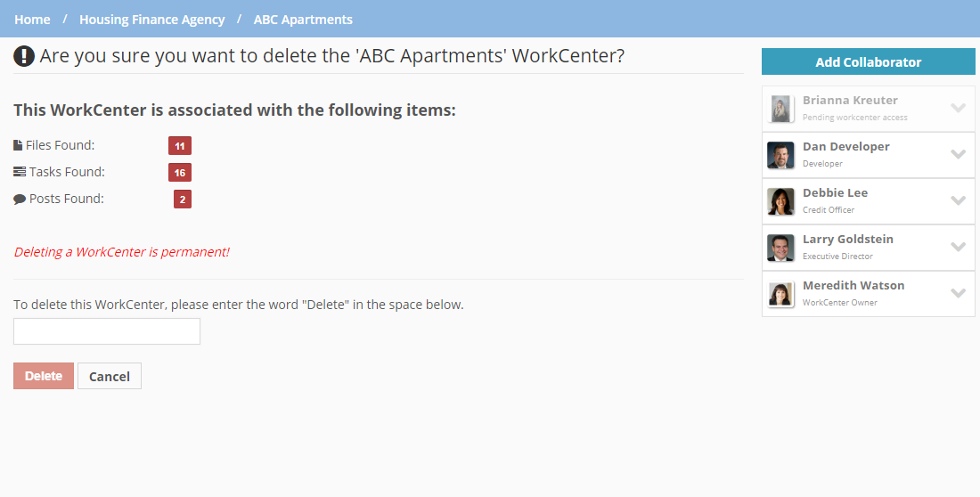Click the Tasks Found list icon
This screenshot has width=980, height=497.
click(x=20, y=172)
